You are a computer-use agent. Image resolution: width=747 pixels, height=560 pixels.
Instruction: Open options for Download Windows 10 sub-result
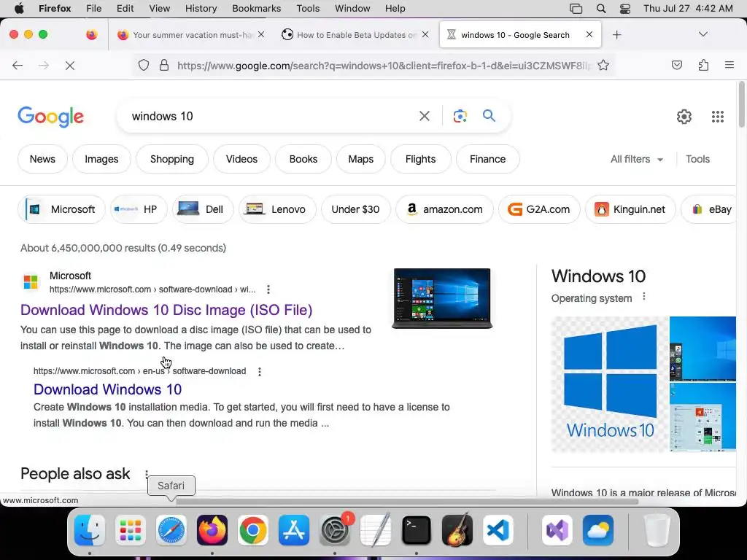pyautogui.click(x=260, y=371)
